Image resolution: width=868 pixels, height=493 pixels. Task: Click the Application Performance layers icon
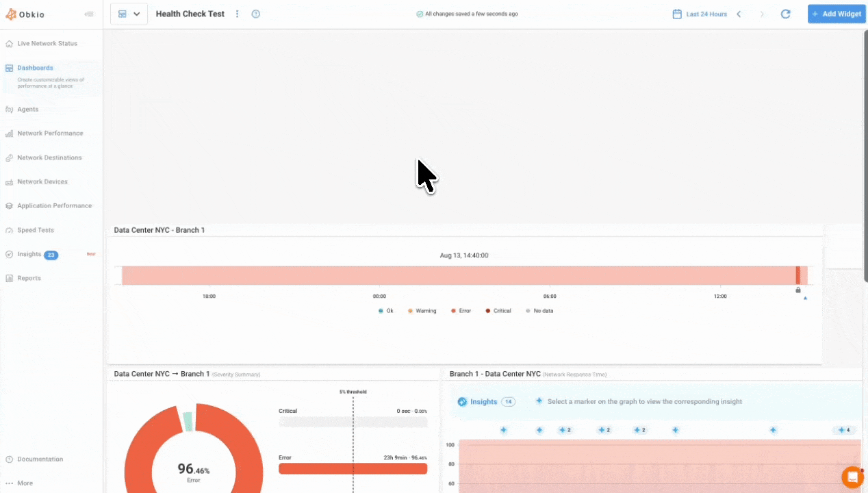[10, 205]
